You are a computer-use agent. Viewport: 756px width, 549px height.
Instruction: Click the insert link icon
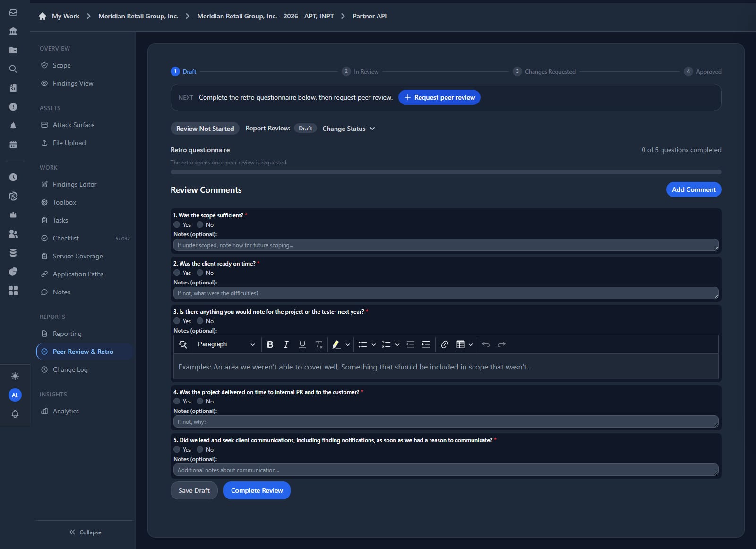coord(445,344)
